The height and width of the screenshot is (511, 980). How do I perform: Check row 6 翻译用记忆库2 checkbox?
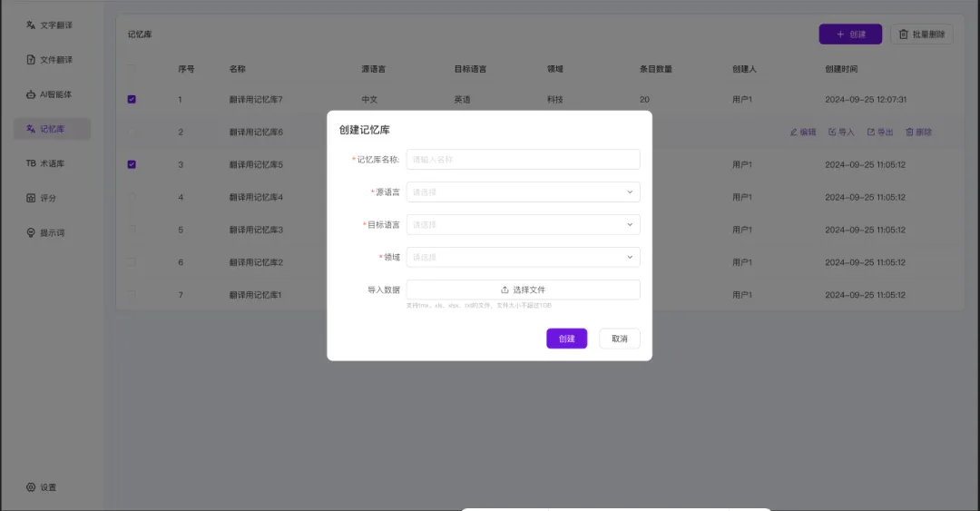[132, 262]
